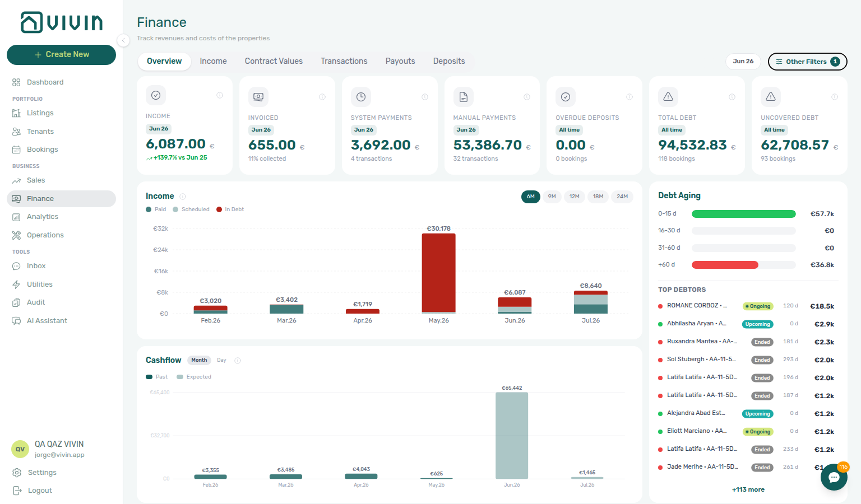861x504 pixels.
Task: Select Finance in the sidebar
Action: [x=61, y=199]
